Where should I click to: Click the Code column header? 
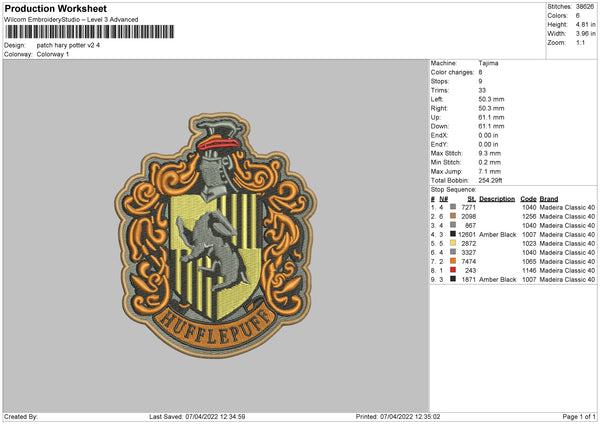[x=528, y=199]
